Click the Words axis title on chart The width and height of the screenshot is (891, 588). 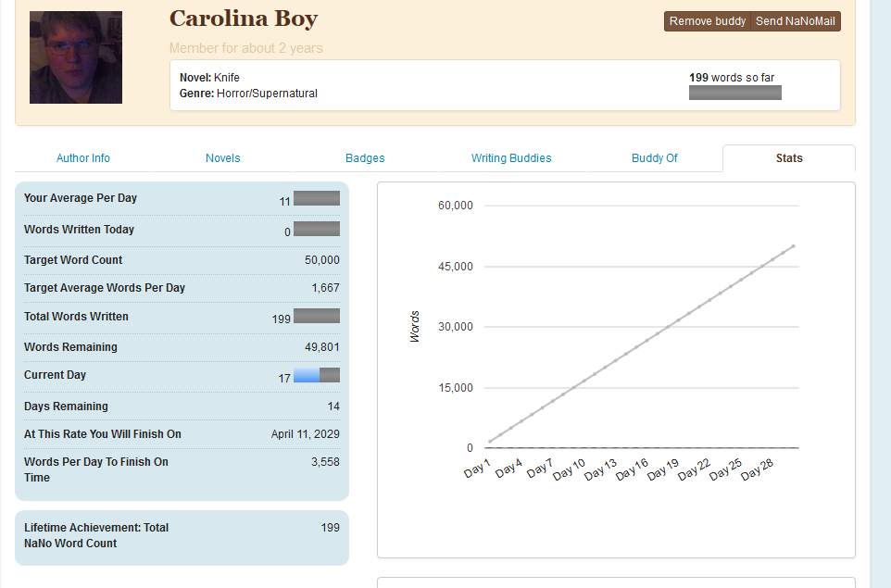[415, 327]
